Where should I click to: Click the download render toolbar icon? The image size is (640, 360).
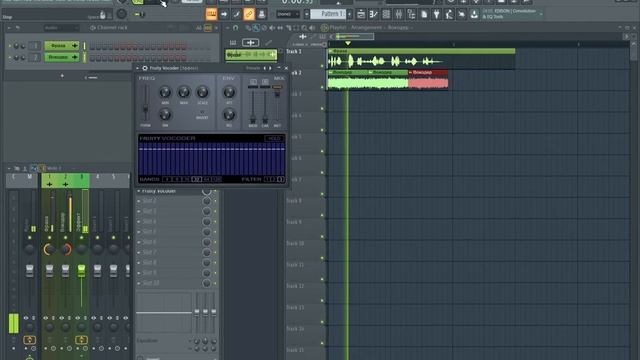(x=474, y=15)
